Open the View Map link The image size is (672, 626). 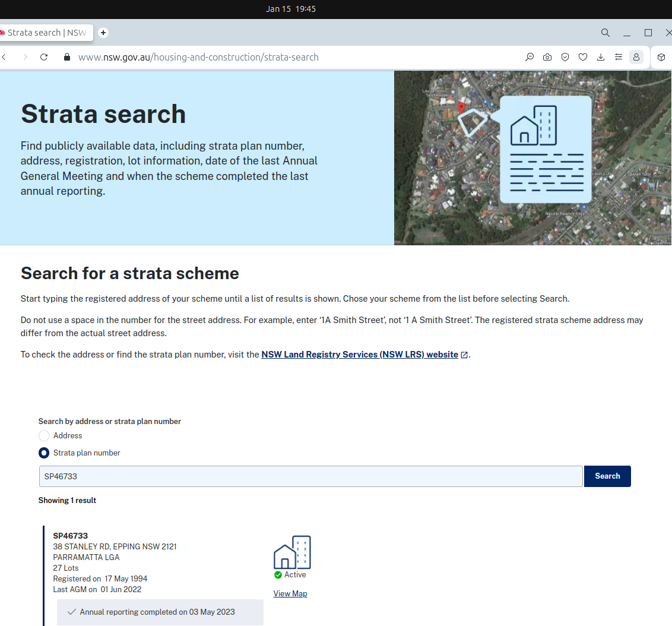pos(290,593)
